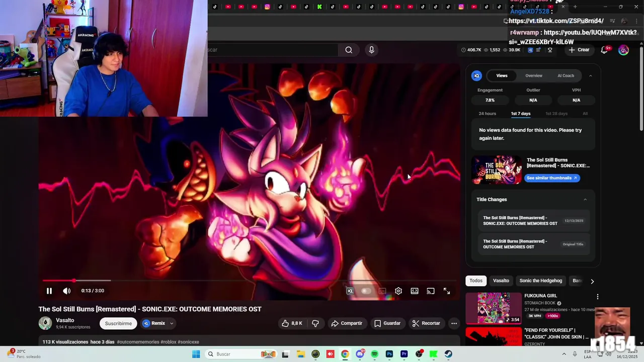Pause the video playback
Image resolution: width=644 pixels, height=362 pixels.
pos(49,291)
